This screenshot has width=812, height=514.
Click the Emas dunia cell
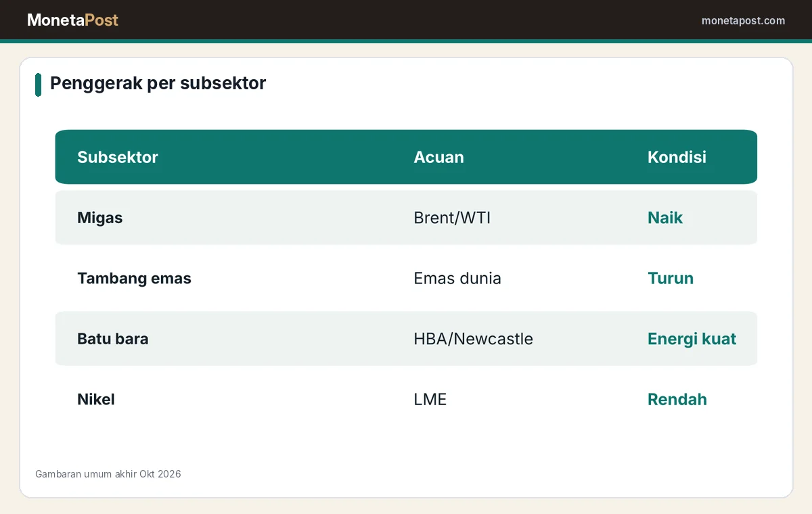[x=457, y=278]
